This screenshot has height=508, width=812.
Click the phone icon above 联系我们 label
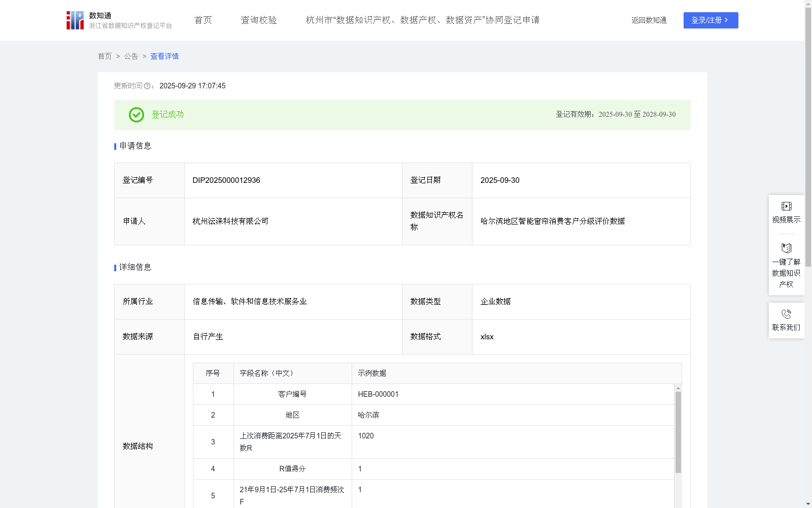[786, 314]
